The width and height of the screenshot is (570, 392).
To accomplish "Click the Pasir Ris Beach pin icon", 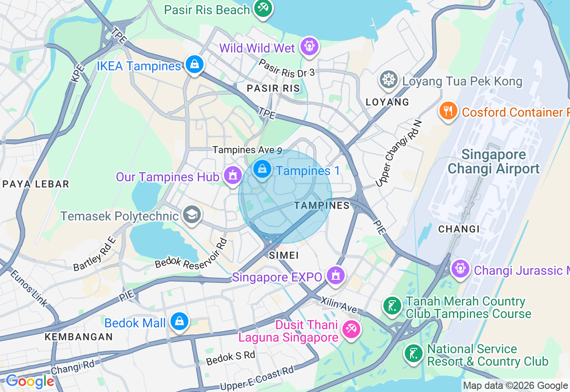I will coord(263,8).
